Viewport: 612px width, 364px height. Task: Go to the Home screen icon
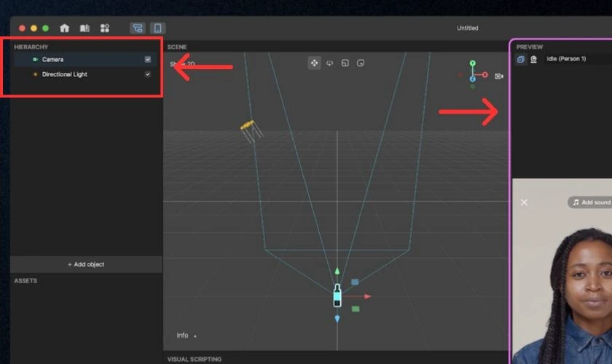pos(64,28)
